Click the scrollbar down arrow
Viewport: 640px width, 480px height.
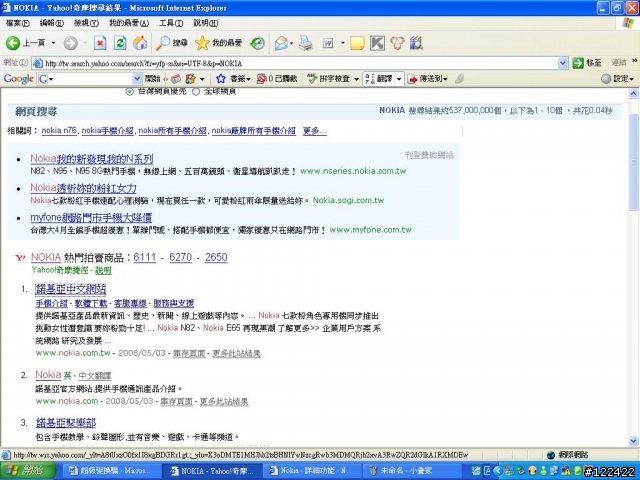[633, 441]
